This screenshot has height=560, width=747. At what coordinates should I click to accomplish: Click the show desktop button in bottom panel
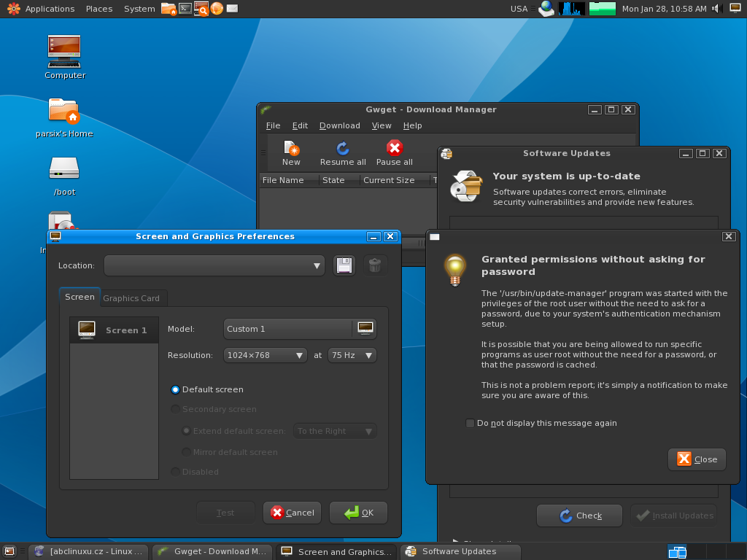tap(9, 551)
